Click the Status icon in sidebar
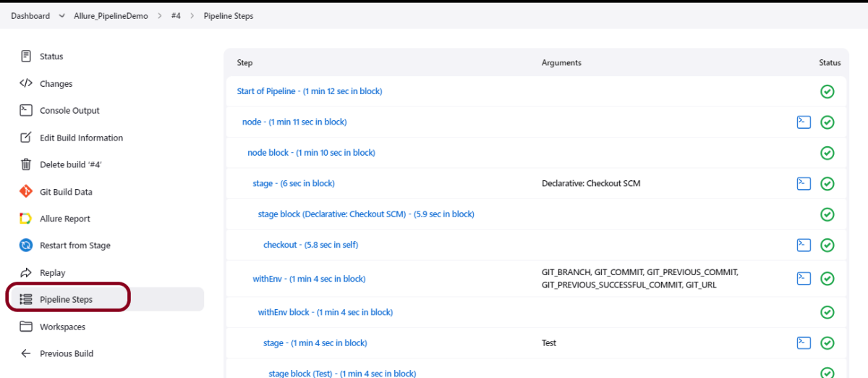 26,56
